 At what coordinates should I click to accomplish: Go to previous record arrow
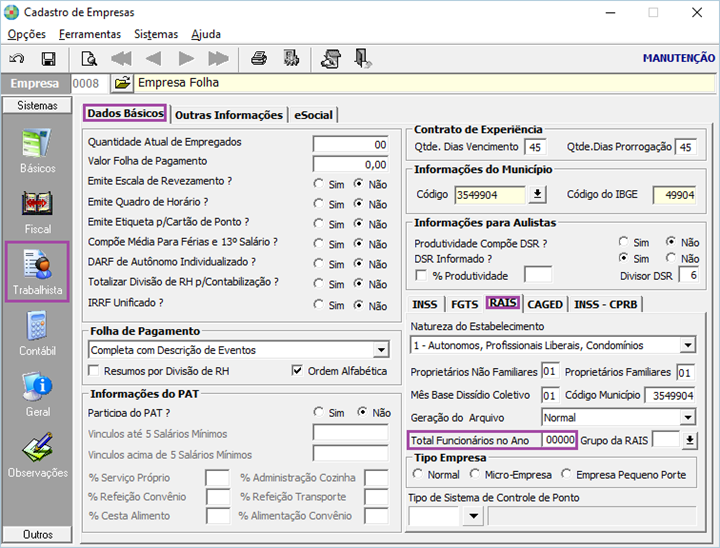pos(153,59)
